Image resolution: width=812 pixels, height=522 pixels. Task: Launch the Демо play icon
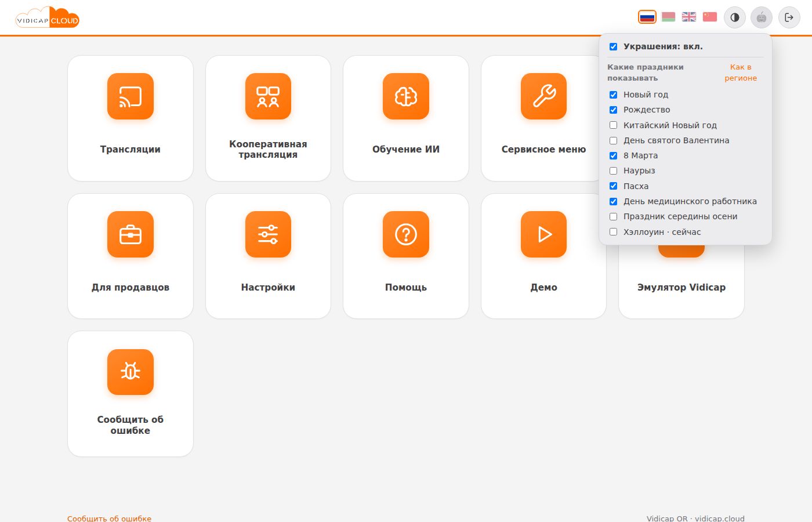tap(543, 234)
